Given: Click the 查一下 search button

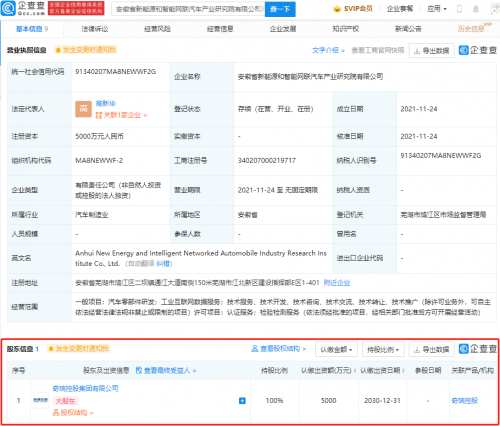Looking at the screenshot, I should 280,9.
